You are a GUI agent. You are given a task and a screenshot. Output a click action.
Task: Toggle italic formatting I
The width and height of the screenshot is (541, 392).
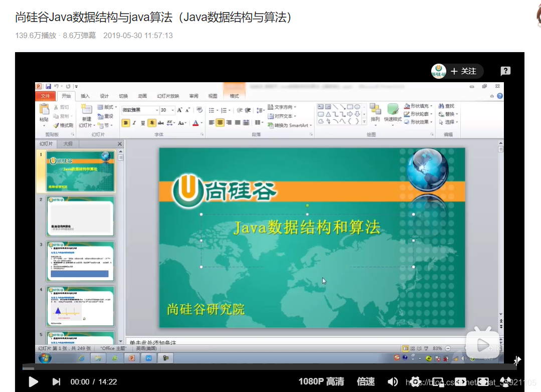(x=134, y=123)
